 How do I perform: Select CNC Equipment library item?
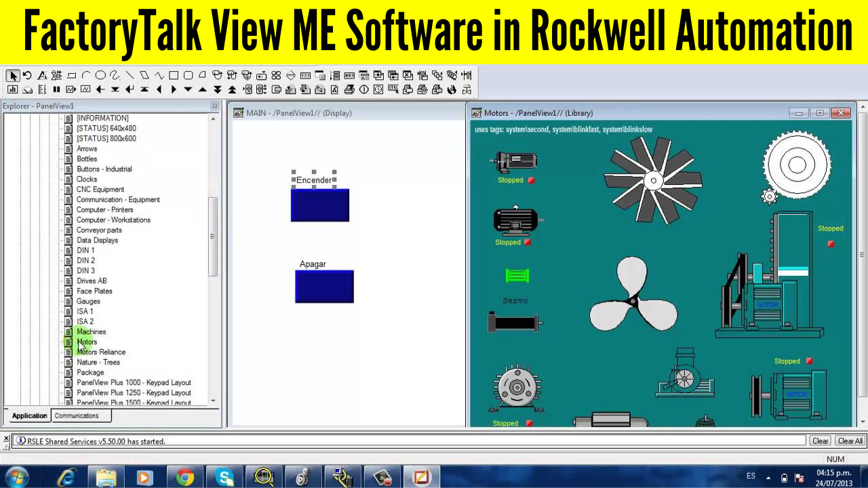coord(100,189)
